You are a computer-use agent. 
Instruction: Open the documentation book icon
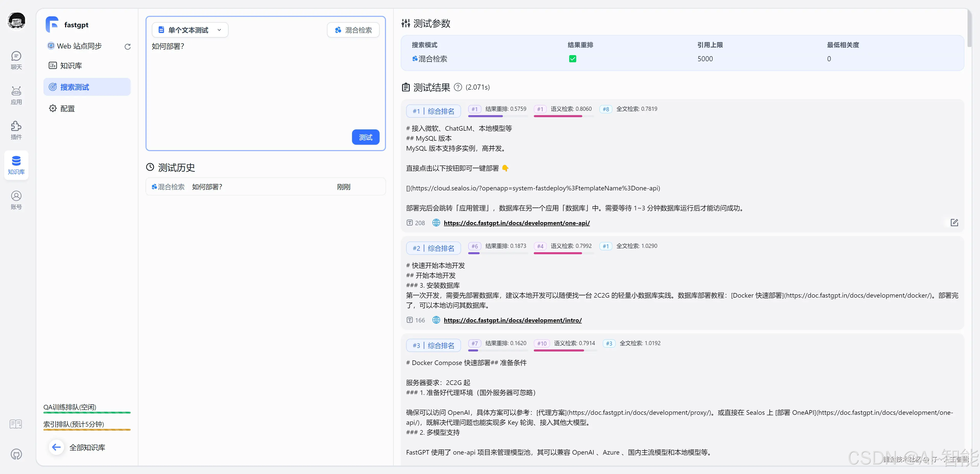(16, 424)
